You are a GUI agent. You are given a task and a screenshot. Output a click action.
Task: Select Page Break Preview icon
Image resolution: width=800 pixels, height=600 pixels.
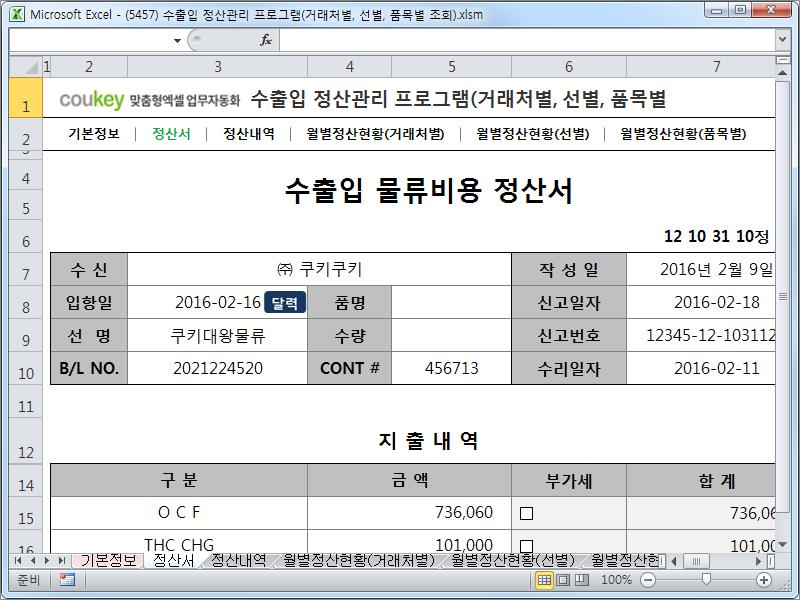click(582, 580)
